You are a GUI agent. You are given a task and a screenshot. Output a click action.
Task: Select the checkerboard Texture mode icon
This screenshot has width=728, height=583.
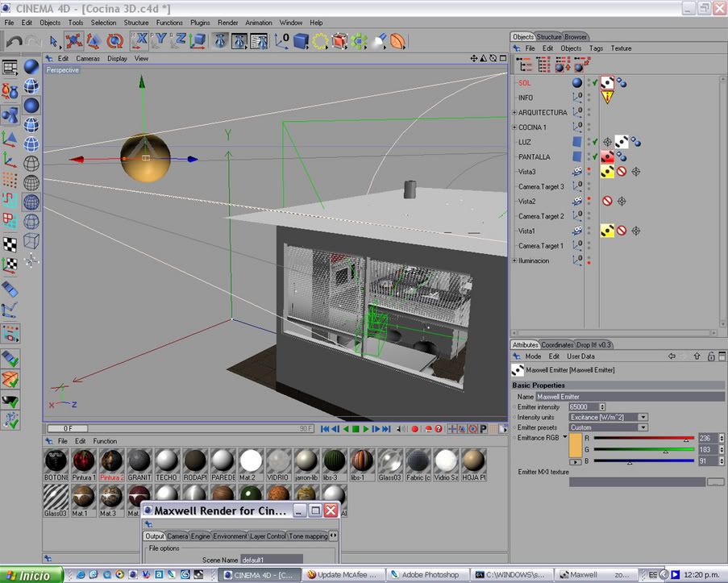coord(10,244)
